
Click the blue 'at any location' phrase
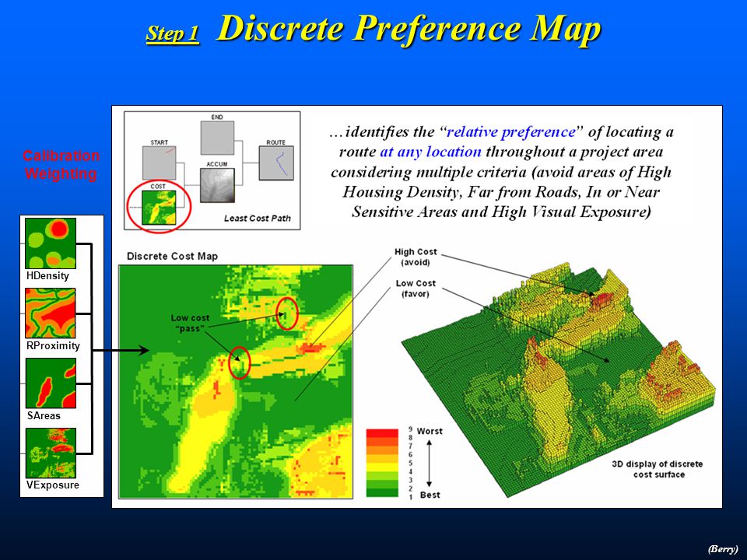pyautogui.click(x=430, y=152)
